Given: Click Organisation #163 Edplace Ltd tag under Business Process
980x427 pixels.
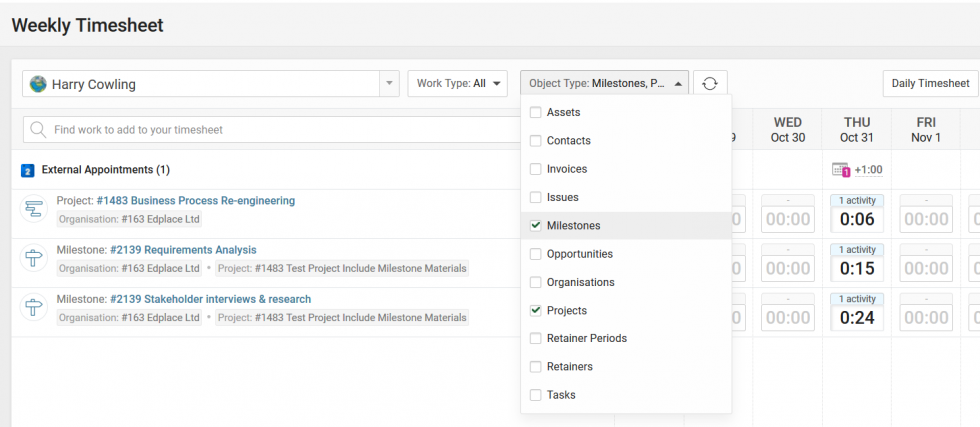Looking at the screenshot, I should point(129,219).
